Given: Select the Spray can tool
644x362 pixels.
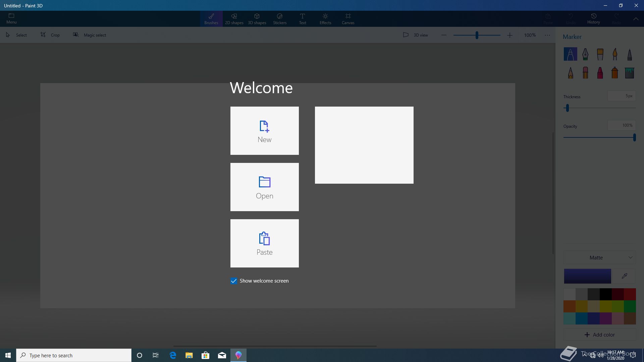Looking at the screenshot, I should click(x=615, y=73).
